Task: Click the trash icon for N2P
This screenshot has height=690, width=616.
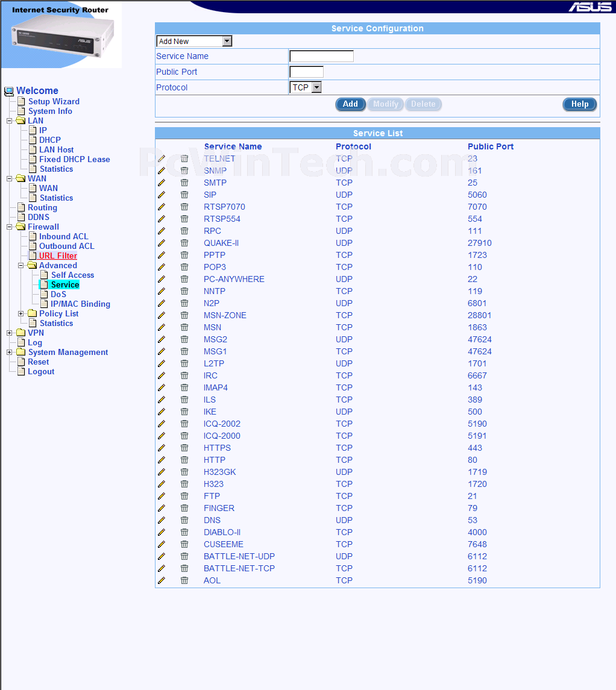Action: (x=184, y=303)
